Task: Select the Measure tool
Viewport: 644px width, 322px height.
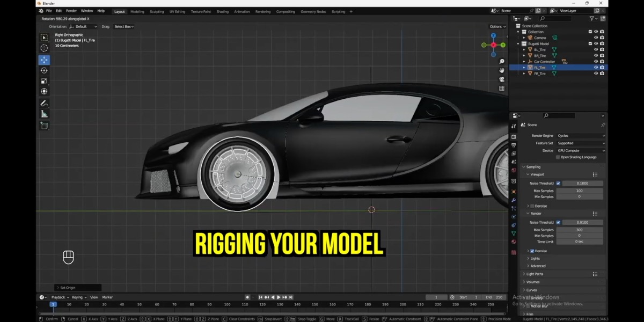Action: tap(44, 113)
